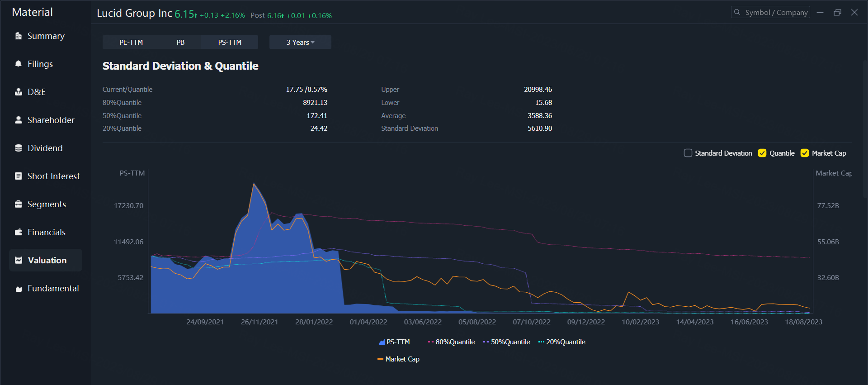Click the 20%Quantile value 24.42
This screenshot has width=868, height=385.
(x=319, y=128)
